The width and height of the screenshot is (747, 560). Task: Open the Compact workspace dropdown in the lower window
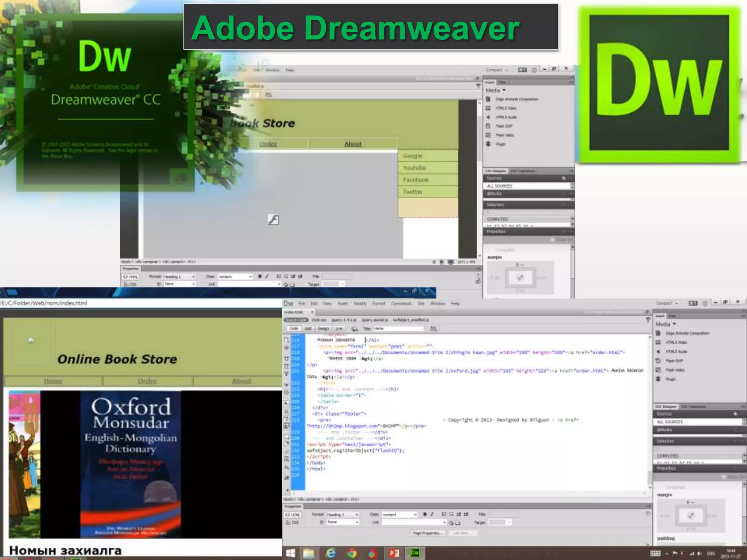tap(667, 303)
